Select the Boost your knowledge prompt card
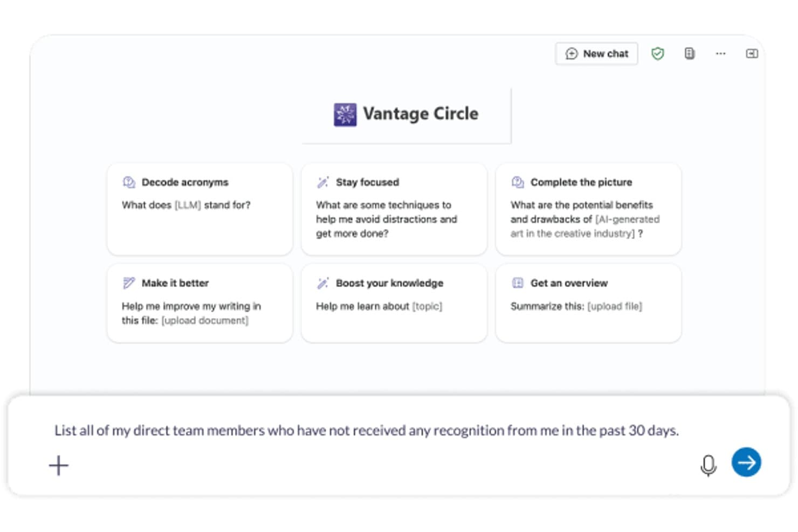 pos(394,303)
